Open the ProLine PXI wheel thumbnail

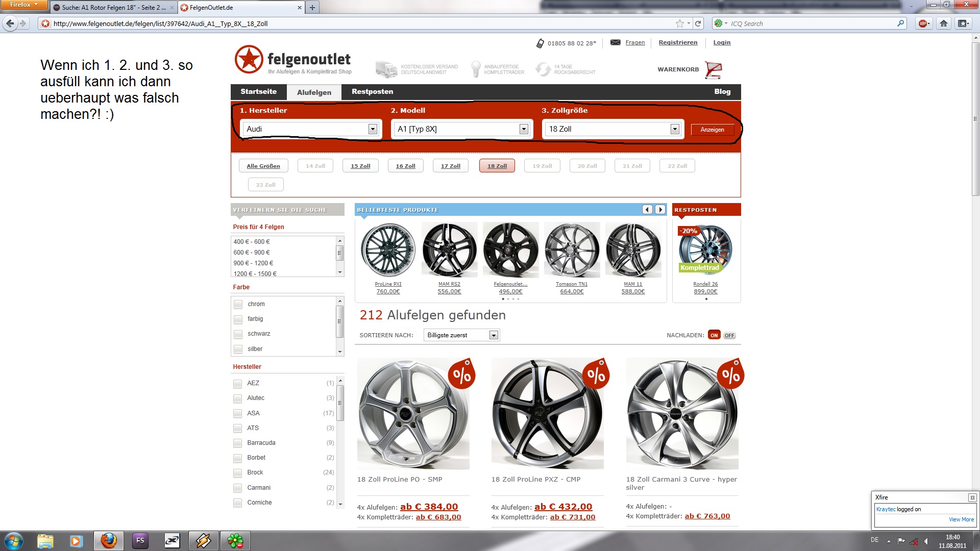388,250
